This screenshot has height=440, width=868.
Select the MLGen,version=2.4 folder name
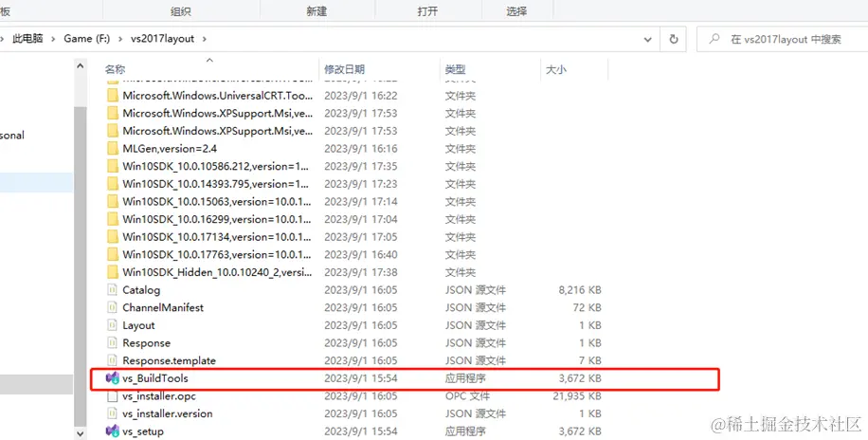tap(170, 149)
